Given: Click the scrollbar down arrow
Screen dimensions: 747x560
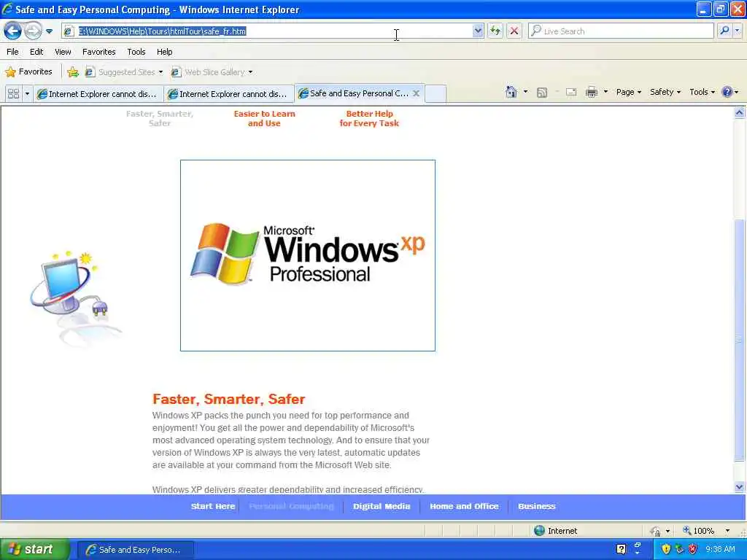Looking at the screenshot, I should click(x=740, y=487).
